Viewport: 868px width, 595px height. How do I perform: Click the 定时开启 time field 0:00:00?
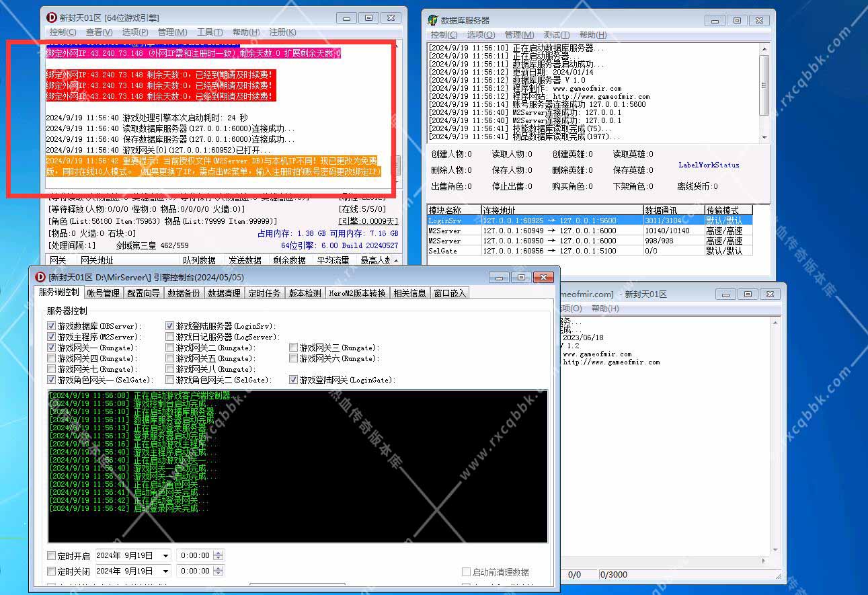coord(195,556)
